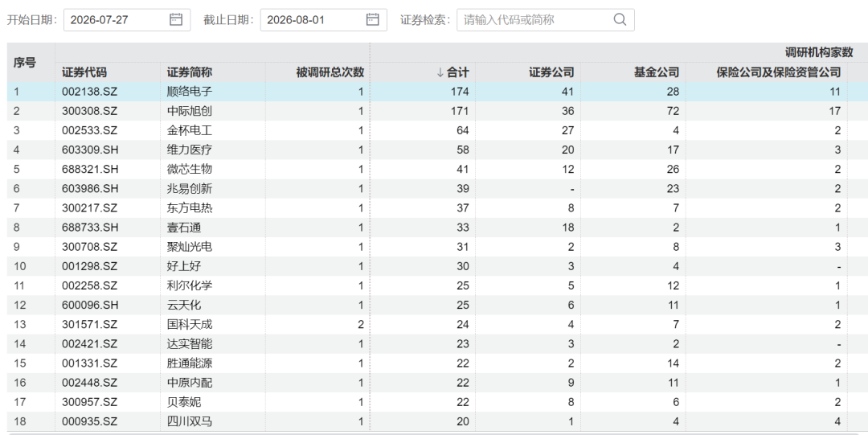Click the 维力医疗 name cell
868x435 pixels.
pos(190,150)
